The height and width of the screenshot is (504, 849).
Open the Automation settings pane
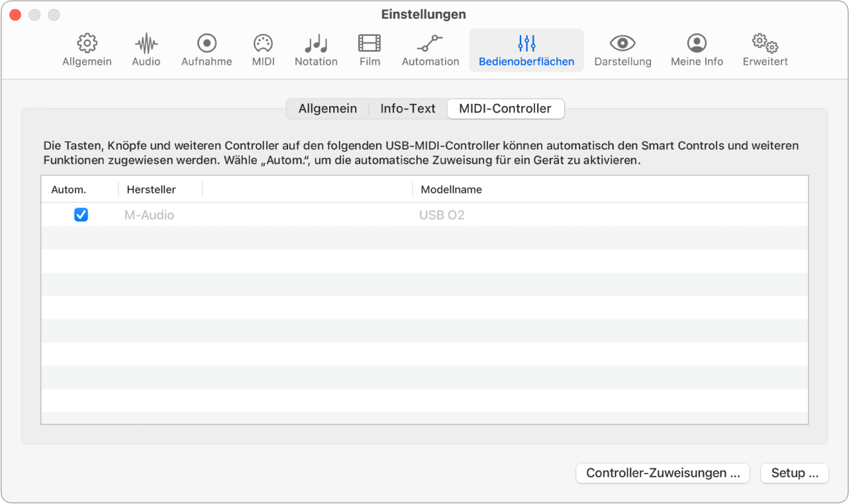(x=430, y=50)
